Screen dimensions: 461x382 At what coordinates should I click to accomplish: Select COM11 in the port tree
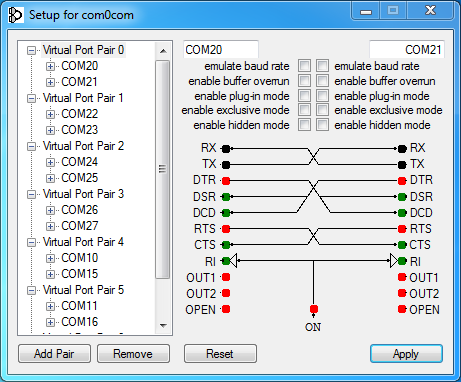(80, 306)
